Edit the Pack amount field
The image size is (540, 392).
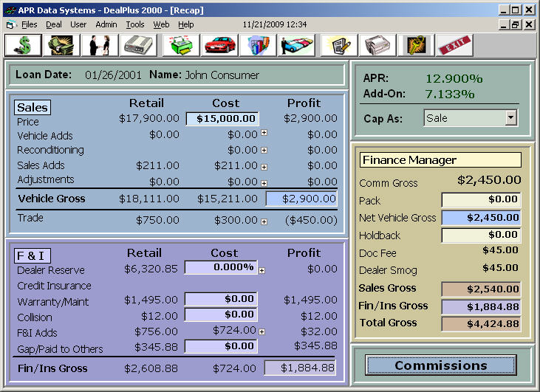pyautogui.click(x=481, y=199)
